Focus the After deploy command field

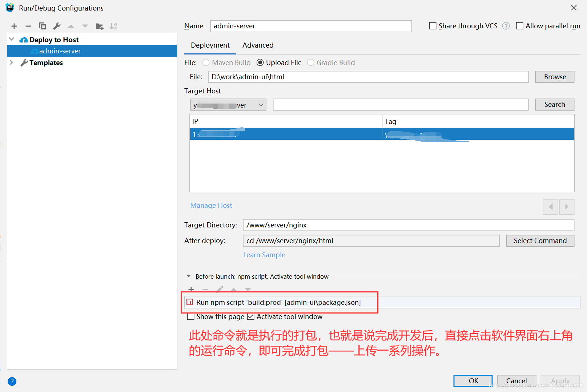[x=371, y=241]
